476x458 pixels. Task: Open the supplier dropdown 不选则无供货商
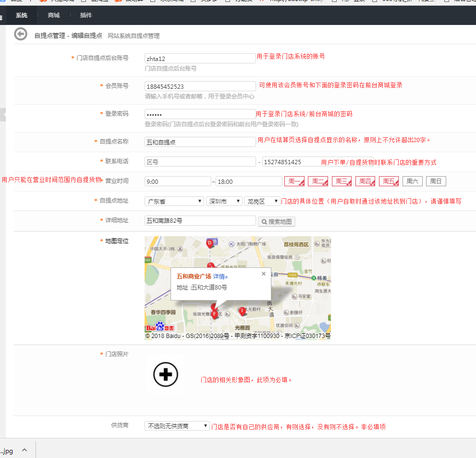pos(177,426)
